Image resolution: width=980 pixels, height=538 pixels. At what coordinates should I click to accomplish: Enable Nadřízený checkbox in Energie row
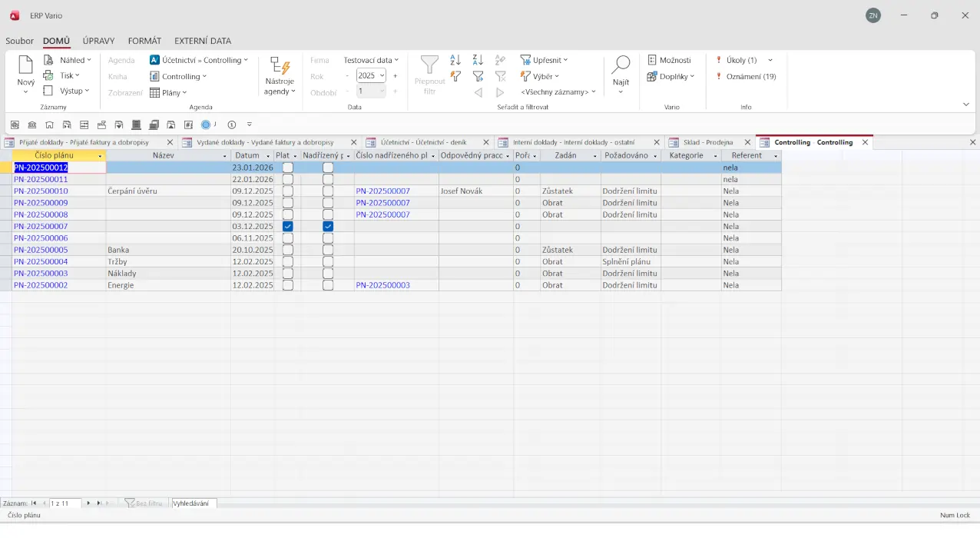[328, 285]
